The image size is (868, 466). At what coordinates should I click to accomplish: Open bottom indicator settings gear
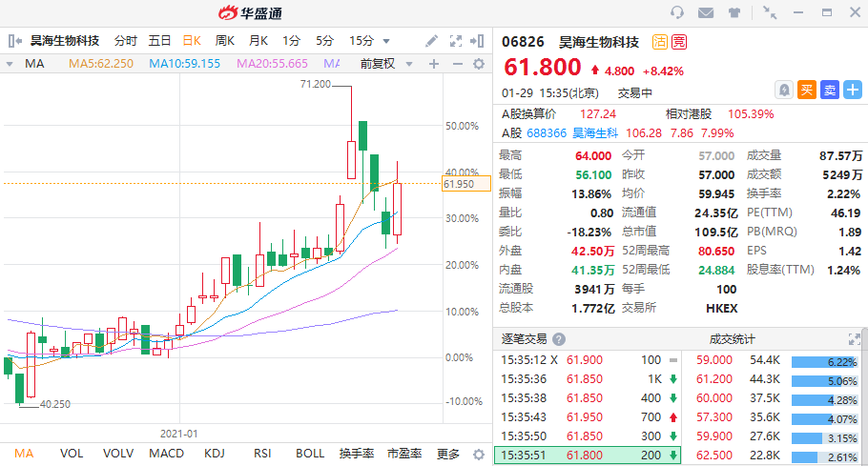(x=479, y=455)
